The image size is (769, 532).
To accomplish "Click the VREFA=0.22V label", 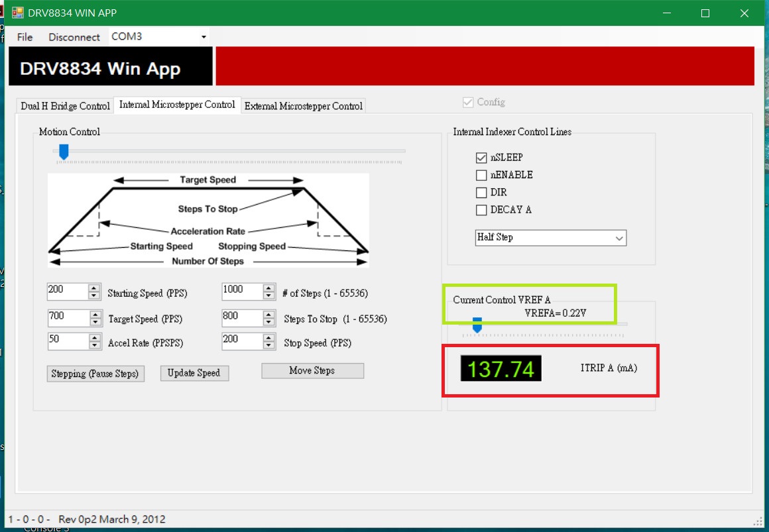I will click(x=555, y=313).
